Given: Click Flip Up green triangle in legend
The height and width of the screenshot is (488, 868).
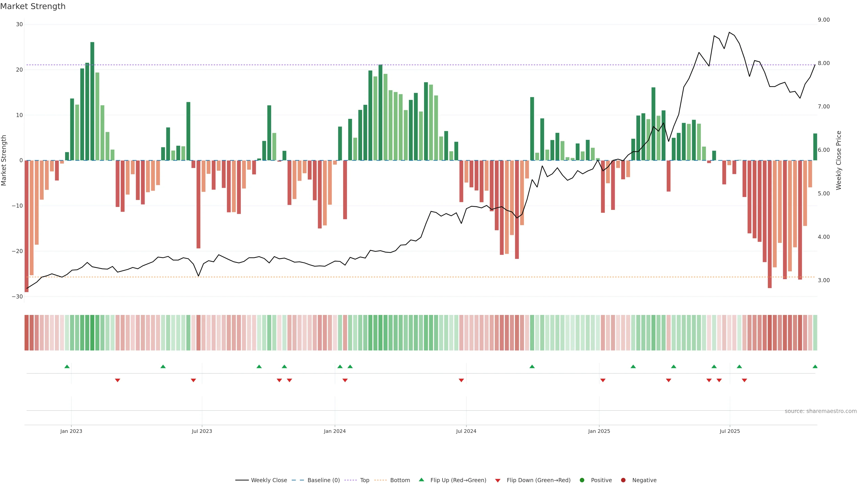Looking at the screenshot, I should coord(421,480).
